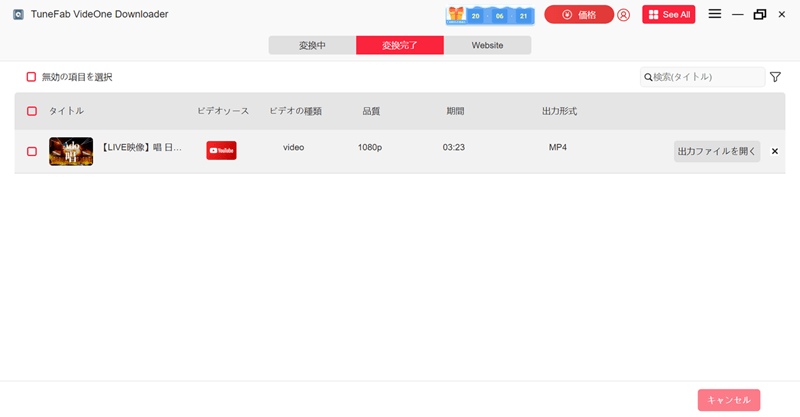This screenshot has width=800, height=417.
Task: Click the red 価格 pricing button
Action: [x=579, y=15]
